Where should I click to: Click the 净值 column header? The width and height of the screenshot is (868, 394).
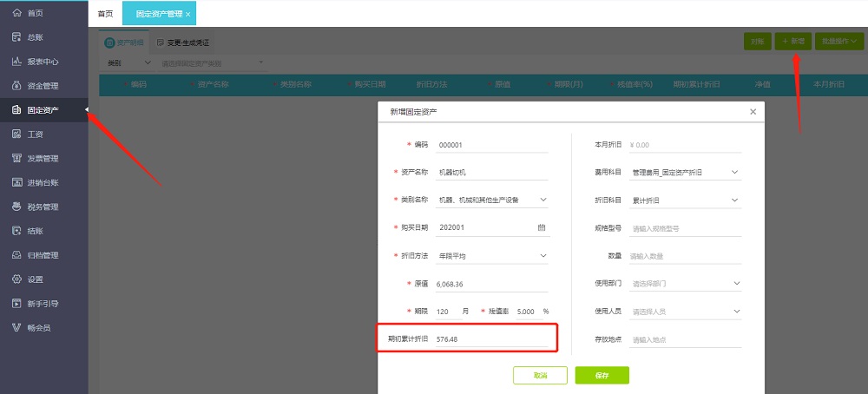[x=762, y=85]
